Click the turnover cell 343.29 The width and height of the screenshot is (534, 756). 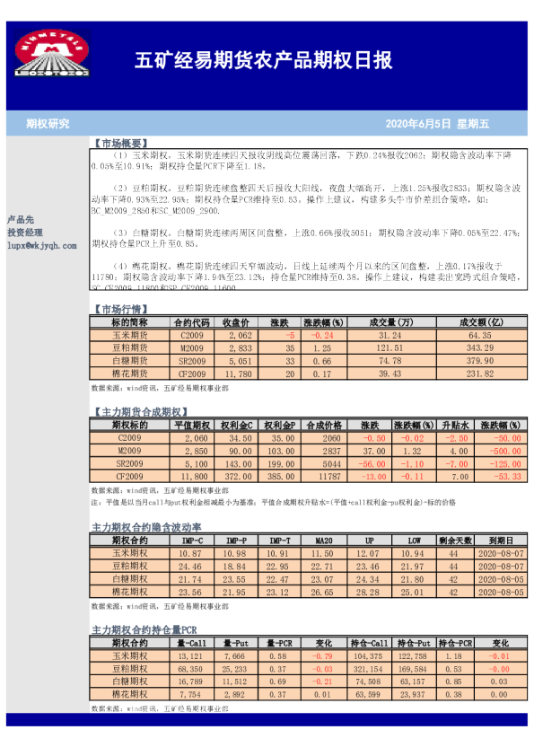[481, 347]
